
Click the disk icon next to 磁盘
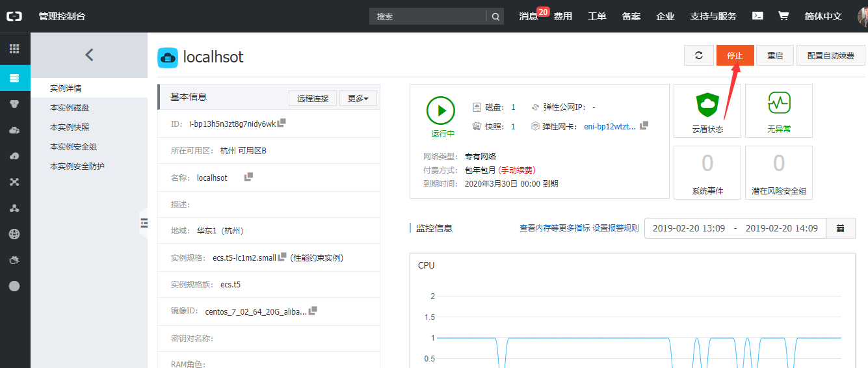pos(477,107)
